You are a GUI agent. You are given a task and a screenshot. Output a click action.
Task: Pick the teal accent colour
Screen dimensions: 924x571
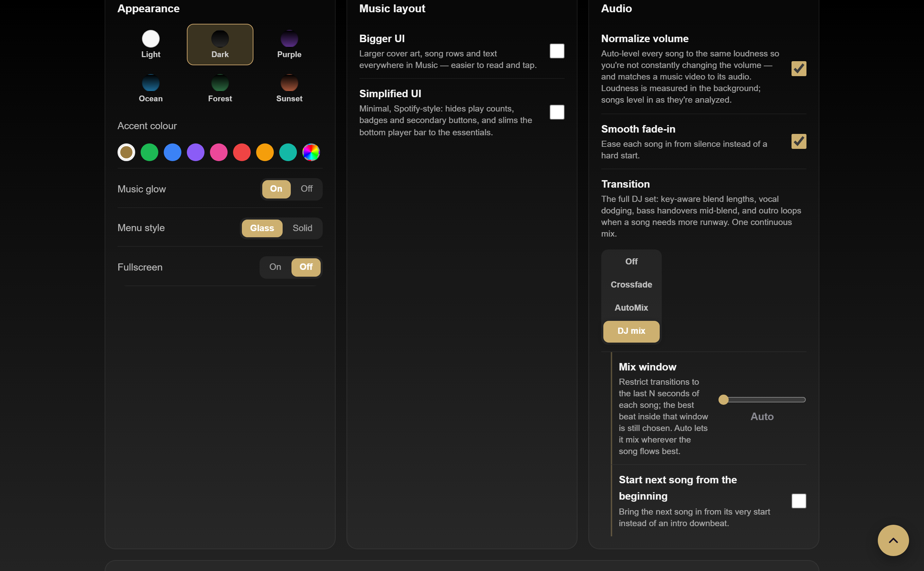pyautogui.click(x=288, y=153)
